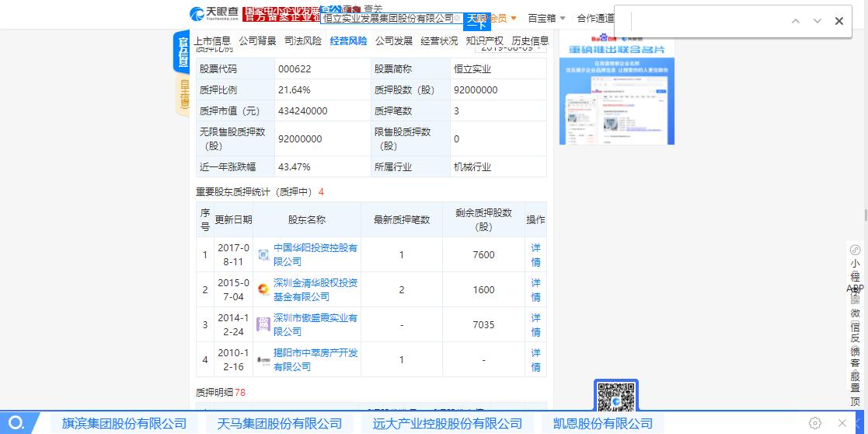Viewport: 868px width, 434px height.
Task: View 详情 for 中国华阳投资控股 row
Action: pyautogui.click(x=536, y=255)
